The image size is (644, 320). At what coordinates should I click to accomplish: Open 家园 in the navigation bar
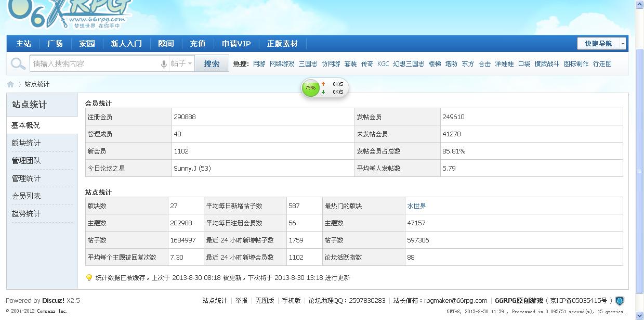pyautogui.click(x=87, y=44)
